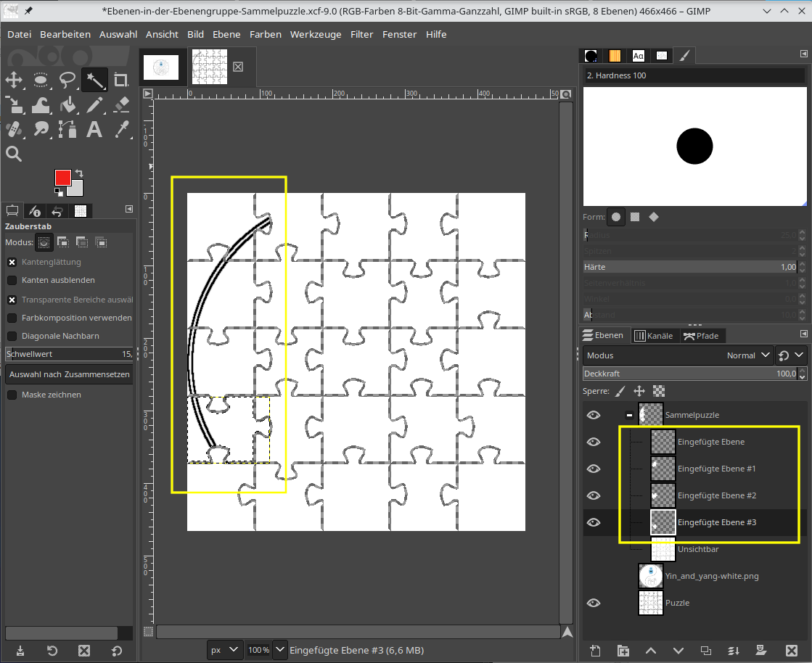Duplicate the current layer
Image resolution: width=812 pixels, height=663 pixels.
[706, 651]
